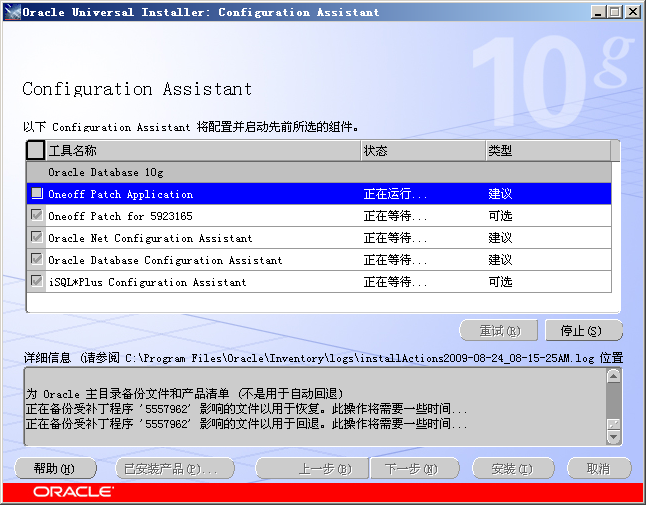Click the log line mentioning 用于回退
This screenshot has width=646, height=505.
246,423
